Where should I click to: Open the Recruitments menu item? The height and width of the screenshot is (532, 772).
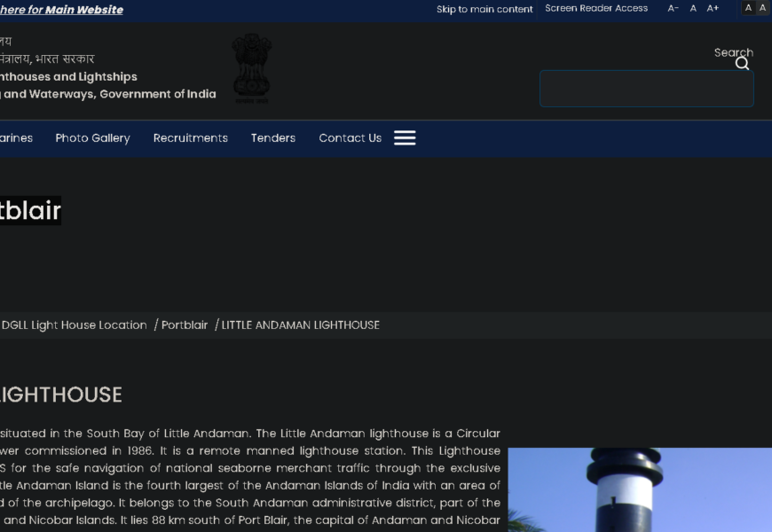(x=190, y=138)
